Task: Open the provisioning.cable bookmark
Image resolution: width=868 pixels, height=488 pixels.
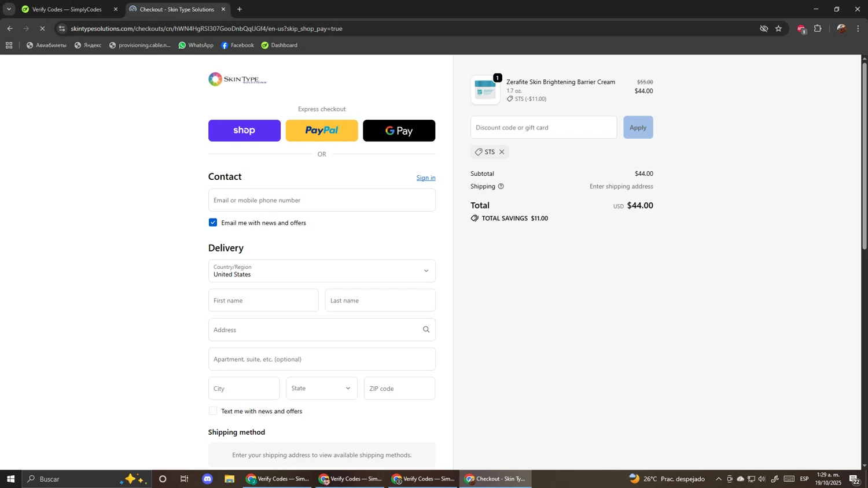Action: [x=140, y=45]
